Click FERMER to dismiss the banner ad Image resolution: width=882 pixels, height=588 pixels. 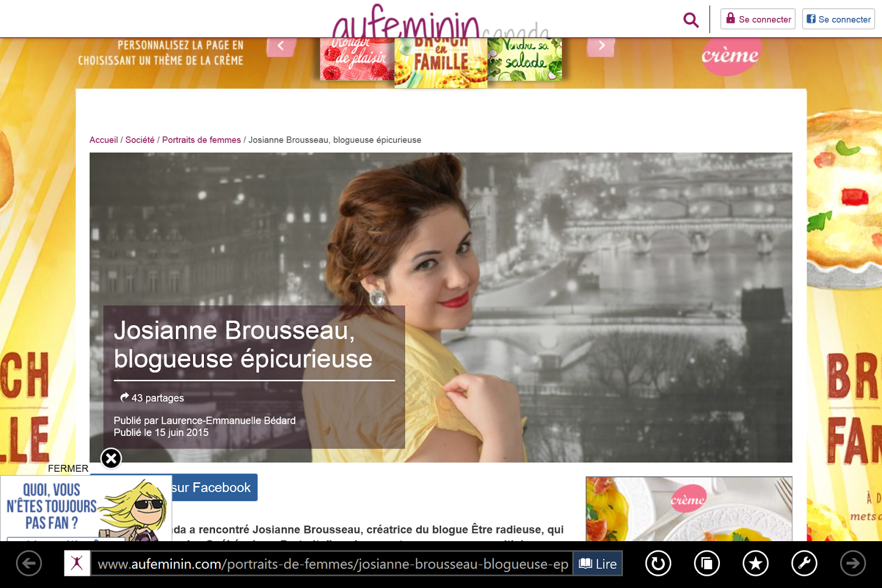[x=67, y=468]
